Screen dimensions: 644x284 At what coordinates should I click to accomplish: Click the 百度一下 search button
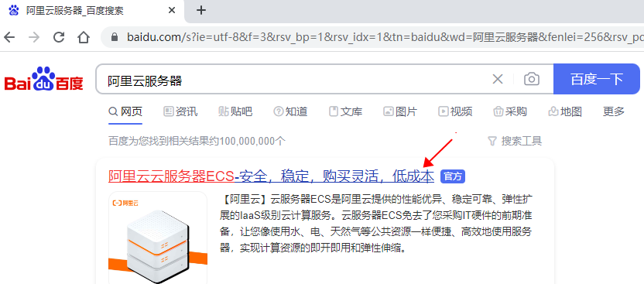pos(597,79)
